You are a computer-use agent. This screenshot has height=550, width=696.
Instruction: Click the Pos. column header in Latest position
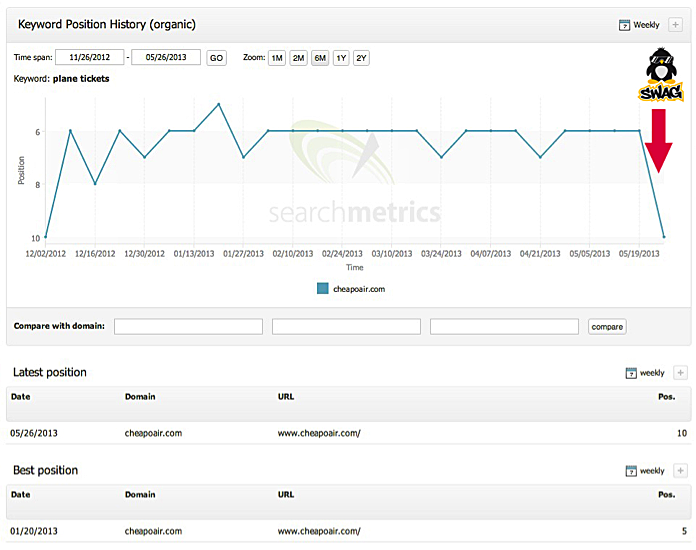[667, 397]
